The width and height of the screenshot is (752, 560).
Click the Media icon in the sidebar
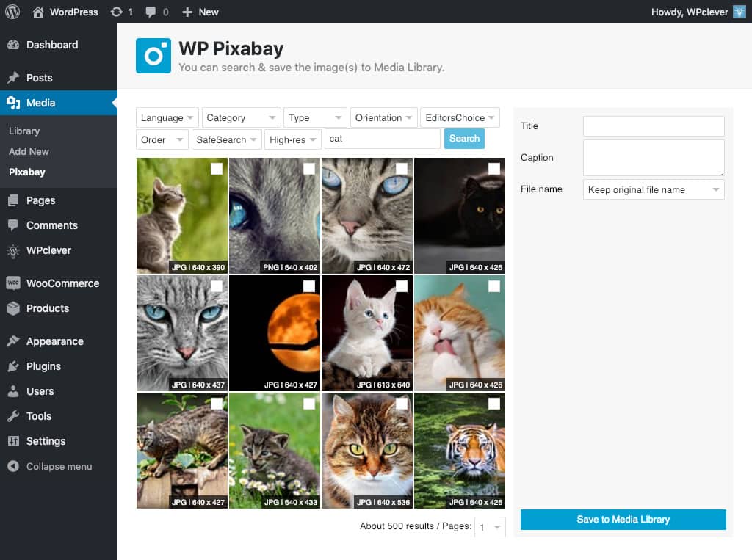13,103
